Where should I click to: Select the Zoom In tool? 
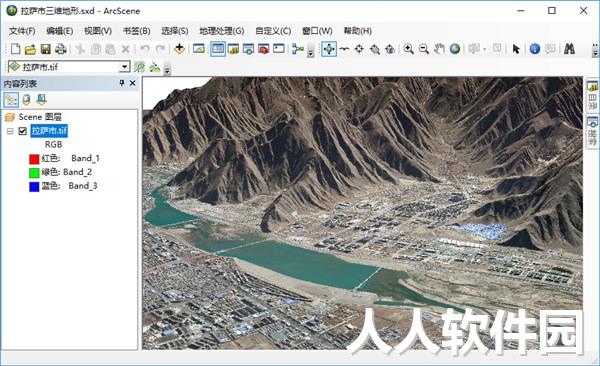pyautogui.click(x=408, y=49)
